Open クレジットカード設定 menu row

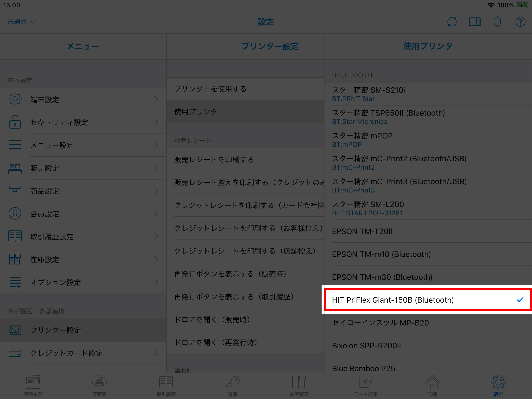pos(66,353)
